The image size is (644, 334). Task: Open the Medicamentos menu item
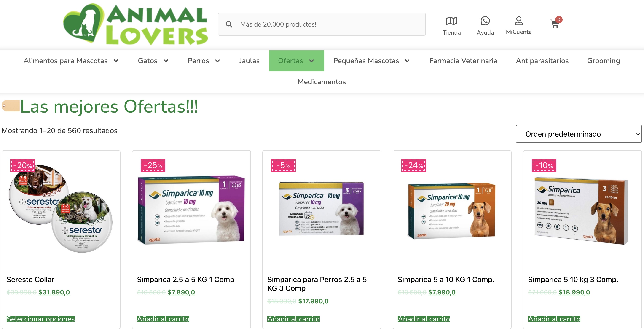pos(322,82)
